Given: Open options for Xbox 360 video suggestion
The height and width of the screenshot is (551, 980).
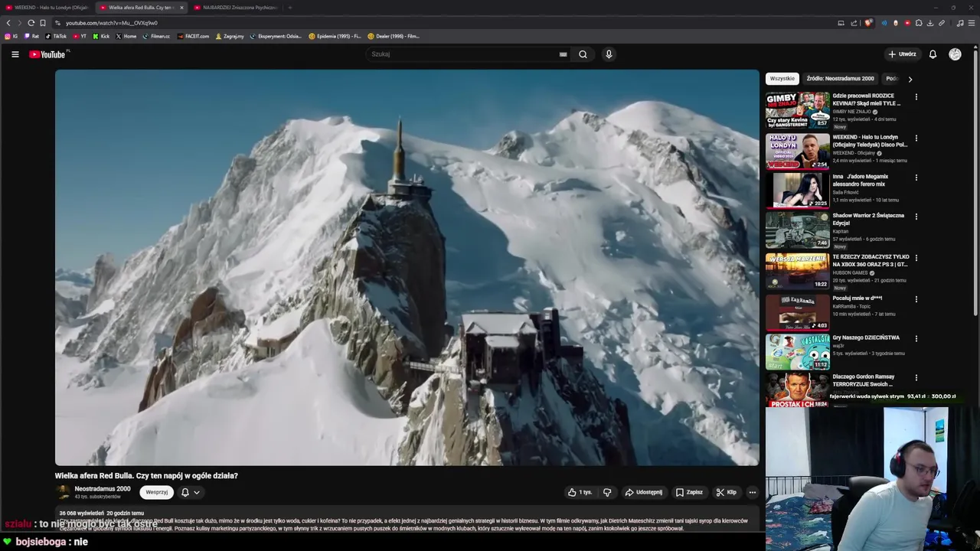Looking at the screenshot, I should click(x=916, y=258).
